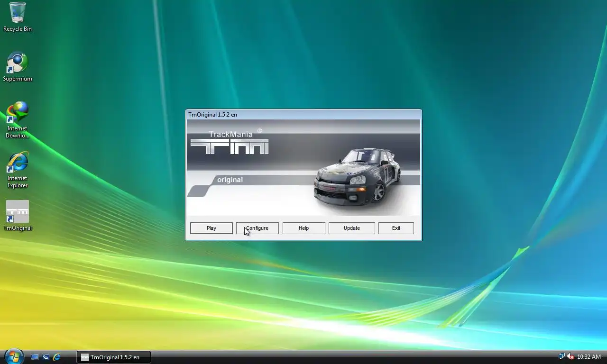Open Help from the TrackMania launcher

point(304,228)
